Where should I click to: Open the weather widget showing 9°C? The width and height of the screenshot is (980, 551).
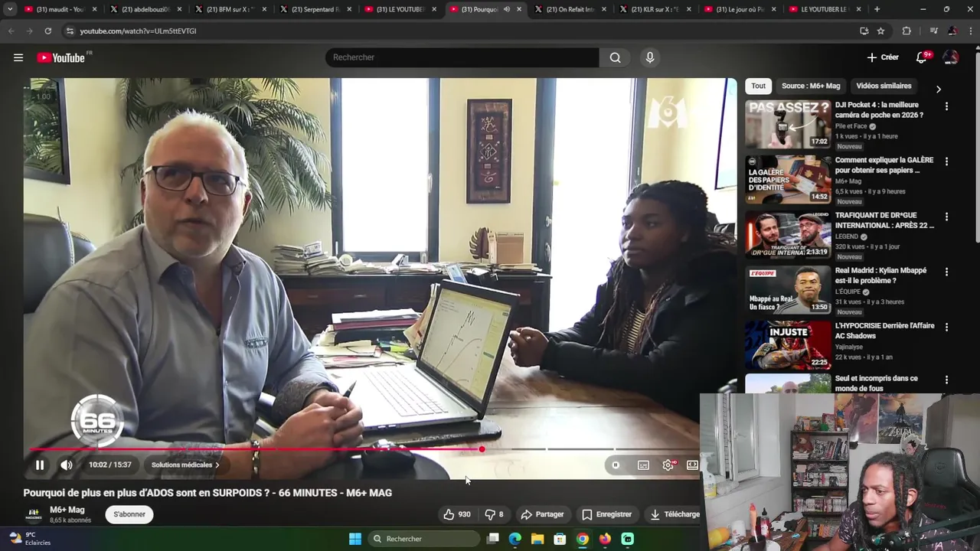pyautogui.click(x=29, y=539)
